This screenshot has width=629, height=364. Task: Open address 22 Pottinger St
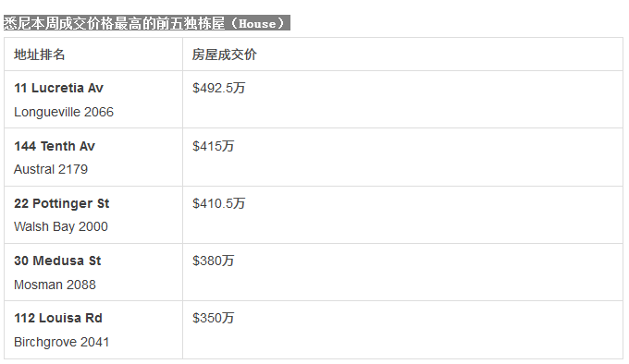pos(62,203)
